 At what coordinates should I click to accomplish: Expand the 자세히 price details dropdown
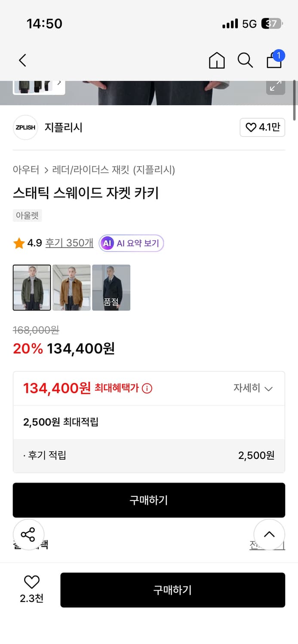click(254, 388)
